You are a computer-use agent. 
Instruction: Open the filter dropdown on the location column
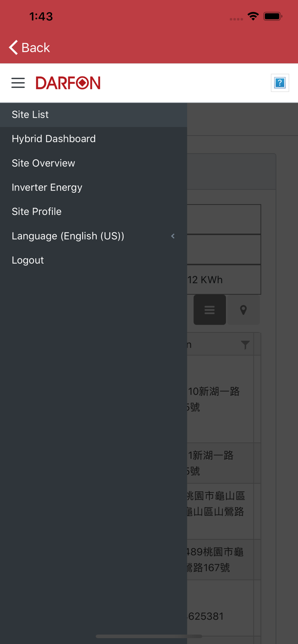tap(245, 344)
